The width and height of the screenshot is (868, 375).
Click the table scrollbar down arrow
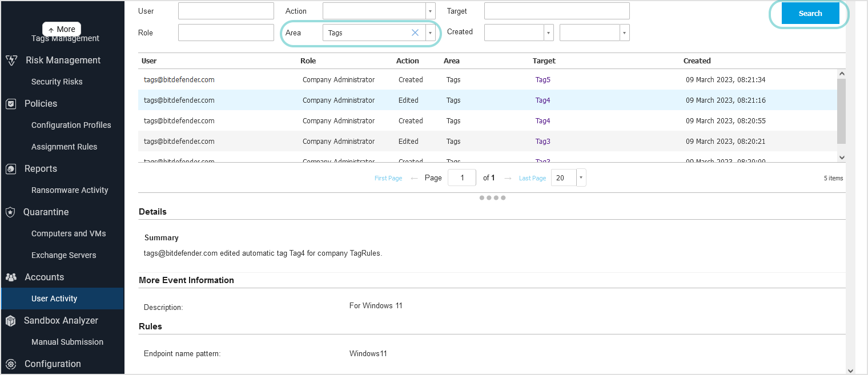842,157
